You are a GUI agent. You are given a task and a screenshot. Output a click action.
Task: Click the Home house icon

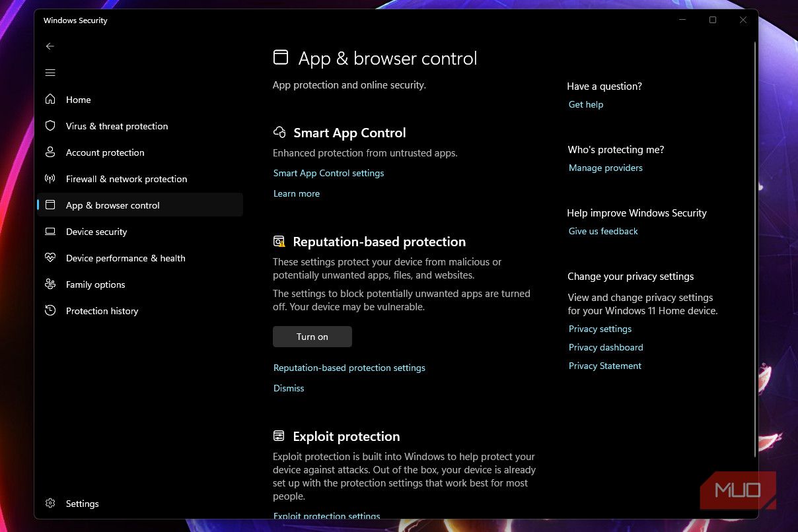point(50,99)
